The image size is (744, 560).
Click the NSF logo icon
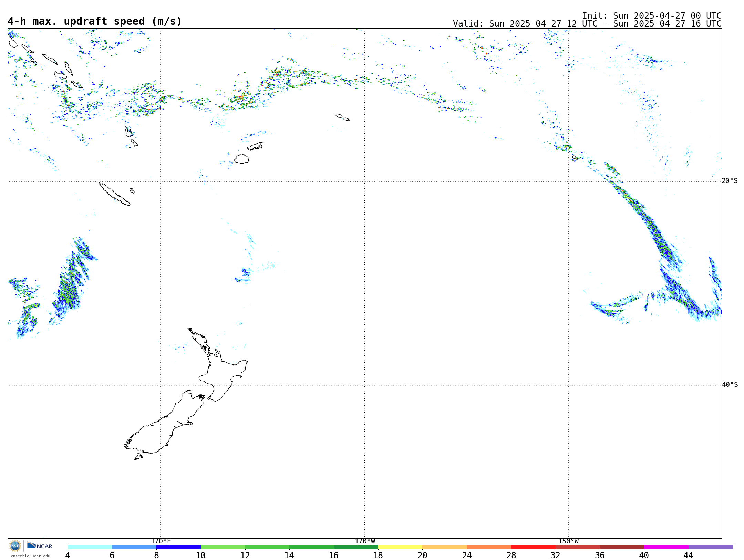(15, 546)
